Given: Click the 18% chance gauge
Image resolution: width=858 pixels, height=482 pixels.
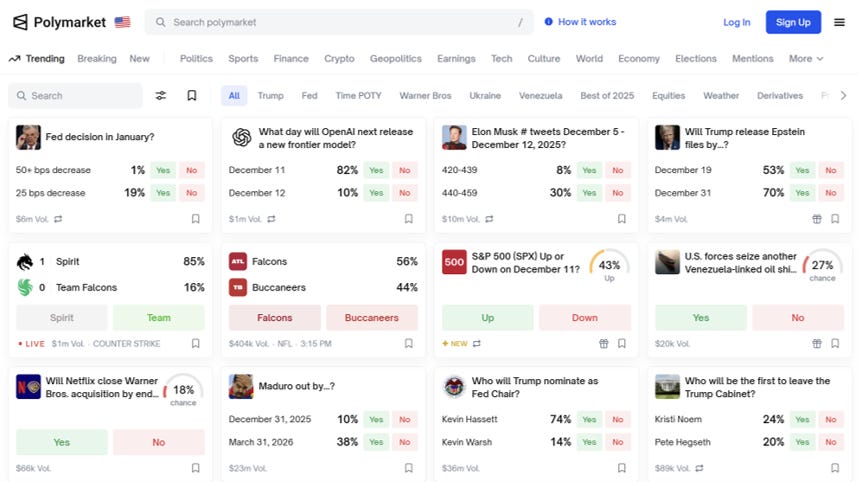Looking at the screenshot, I should pos(183,391).
